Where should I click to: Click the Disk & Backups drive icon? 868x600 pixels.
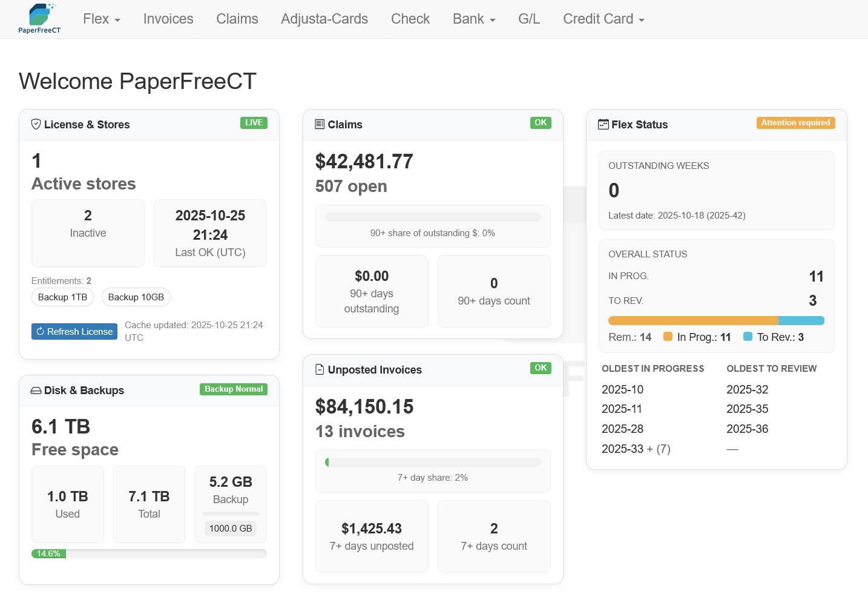36,391
